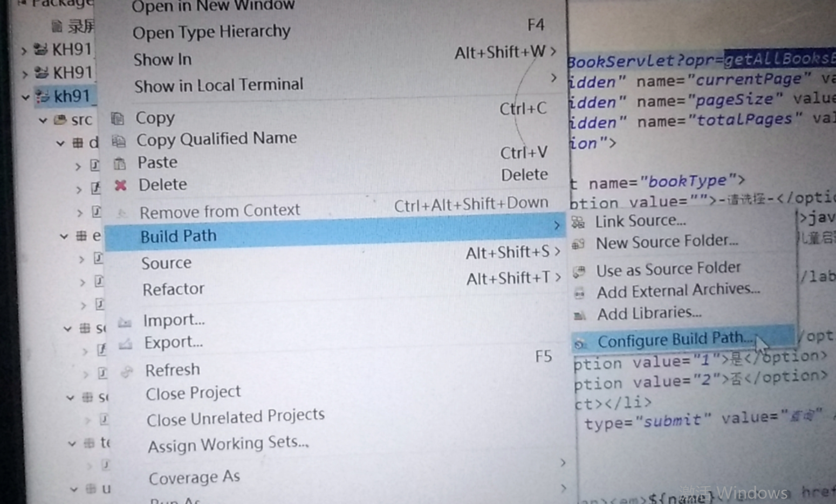The width and height of the screenshot is (836, 504).
Task: Click the New Source Folder icon
Action: [x=578, y=244]
